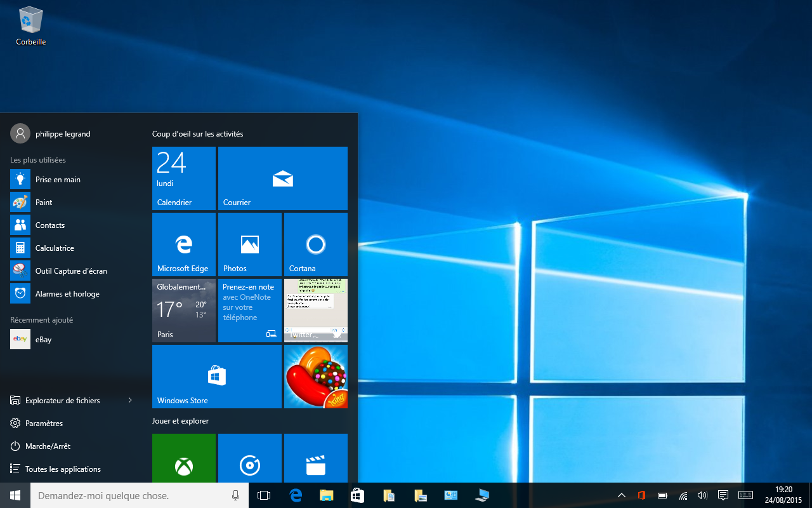Click the Jouer et explorer group title

tap(181, 421)
